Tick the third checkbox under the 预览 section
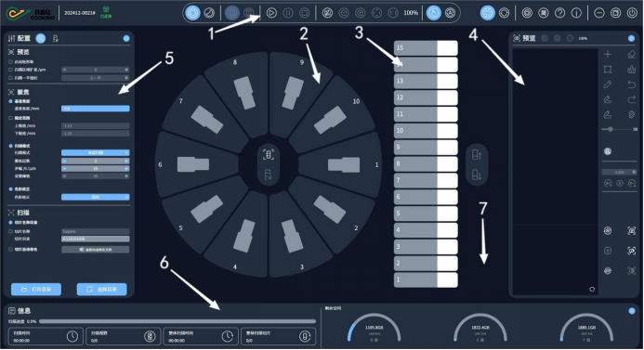Viewport: 644px width, 350px height. tap(10, 78)
